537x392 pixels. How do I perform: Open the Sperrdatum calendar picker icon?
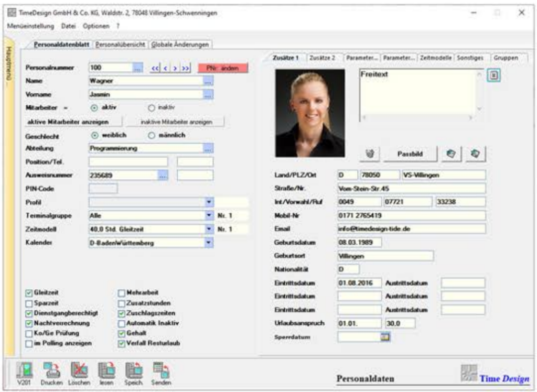(385, 337)
